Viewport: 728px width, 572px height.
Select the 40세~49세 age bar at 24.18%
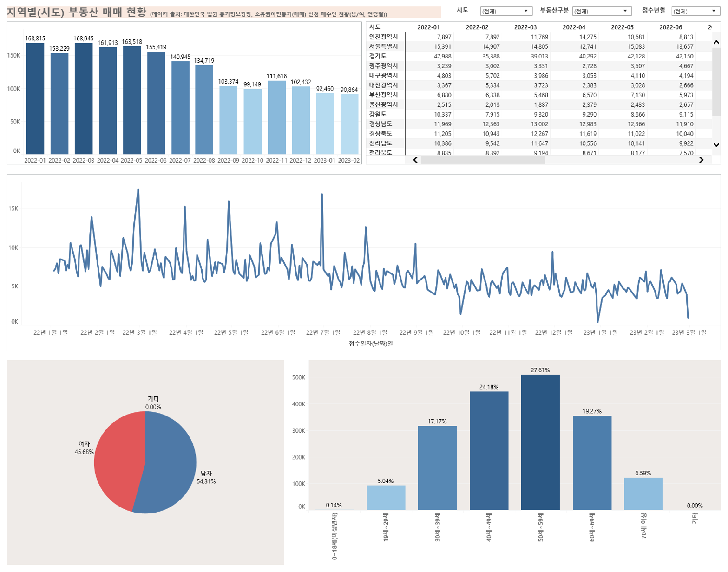pyautogui.click(x=489, y=451)
